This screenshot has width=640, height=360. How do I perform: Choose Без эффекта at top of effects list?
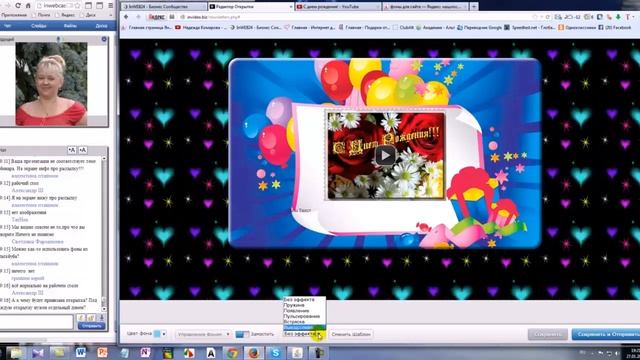pos(299,300)
